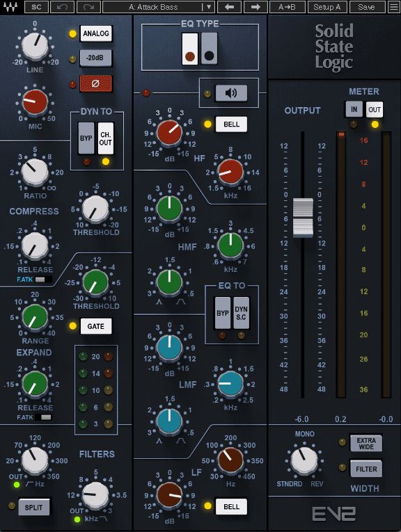The width and height of the screenshot is (401, 532).
Task: Click the redo arrow button
Action: point(88,7)
